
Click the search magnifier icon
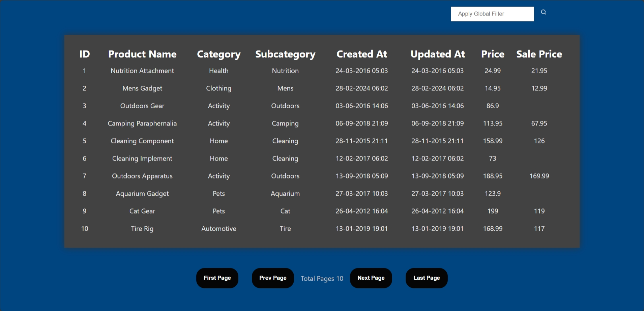[x=544, y=12]
